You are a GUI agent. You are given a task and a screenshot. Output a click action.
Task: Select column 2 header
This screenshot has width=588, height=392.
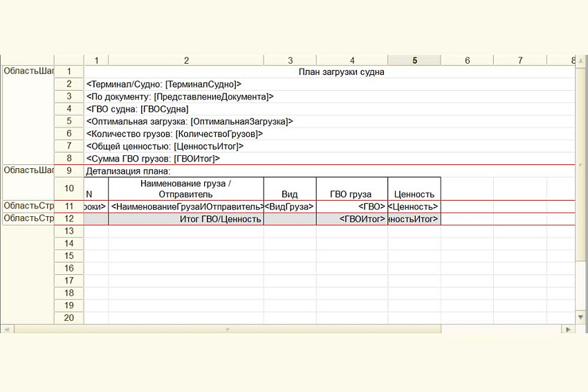click(x=186, y=61)
